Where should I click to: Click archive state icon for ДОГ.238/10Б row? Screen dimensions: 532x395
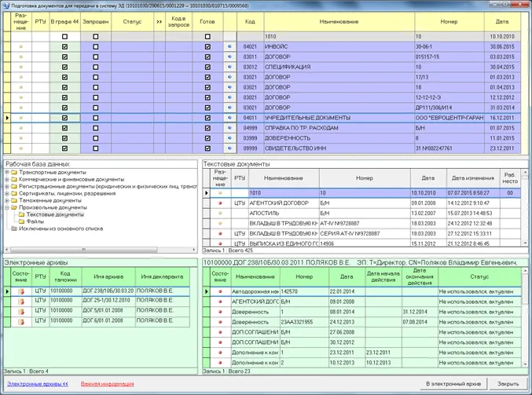coord(21,291)
